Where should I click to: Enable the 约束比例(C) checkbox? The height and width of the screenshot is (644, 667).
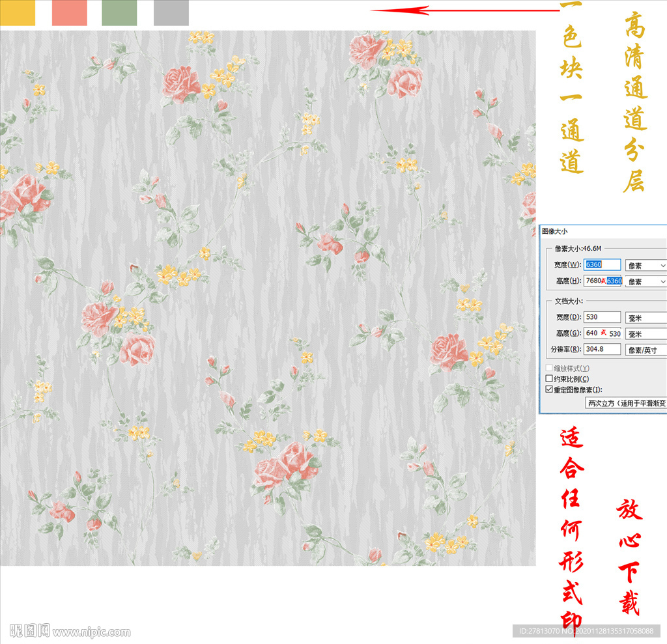click(548, 379)
